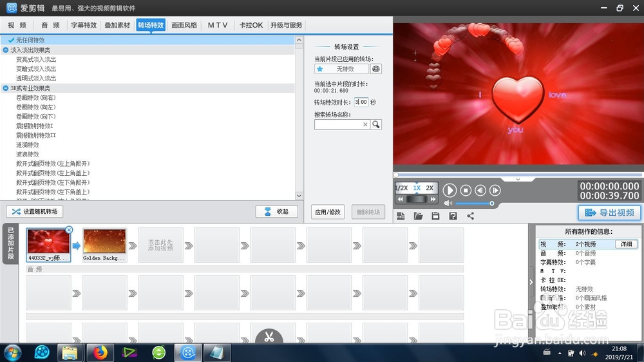
Task: Select 透明式淡入淡出 transition
Action: [36, 79]
